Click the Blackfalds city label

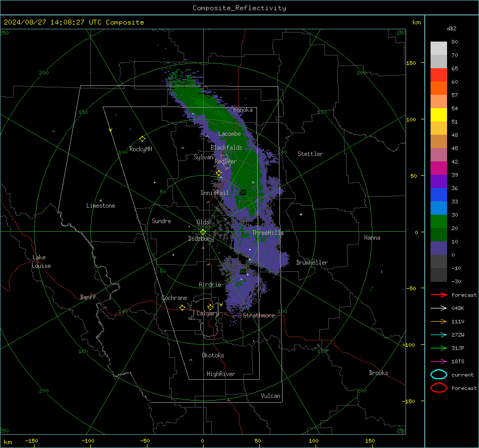pyautogui.click(x=226, y=148)
